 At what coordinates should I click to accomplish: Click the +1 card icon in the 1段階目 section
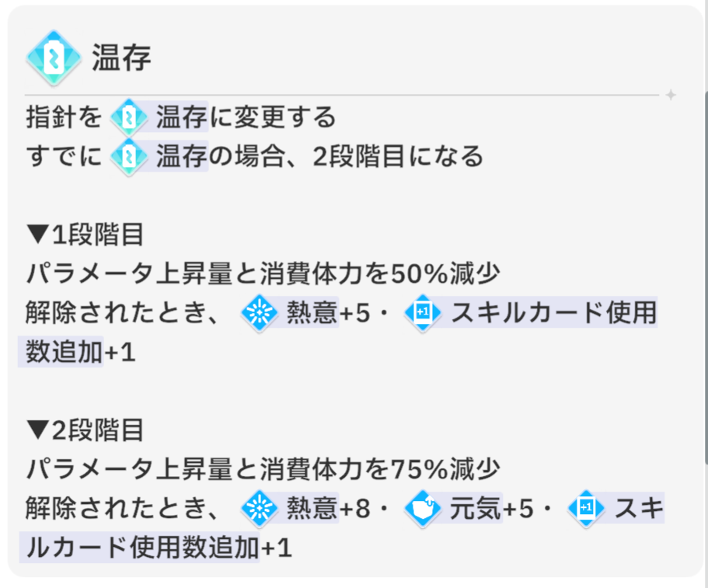[x=423, y=313]
